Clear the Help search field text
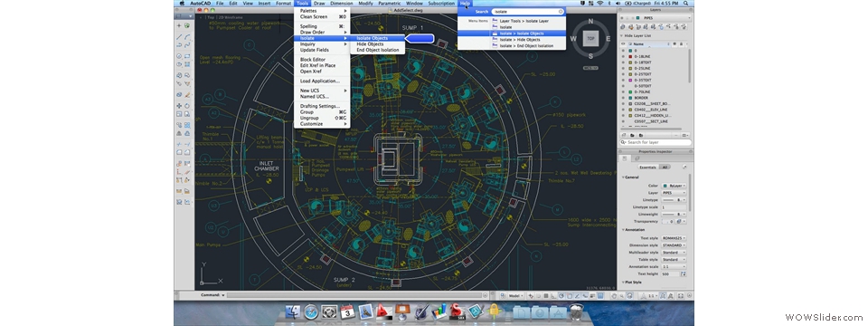The height and width of the screenshot is (326, 868). [561, 11]
